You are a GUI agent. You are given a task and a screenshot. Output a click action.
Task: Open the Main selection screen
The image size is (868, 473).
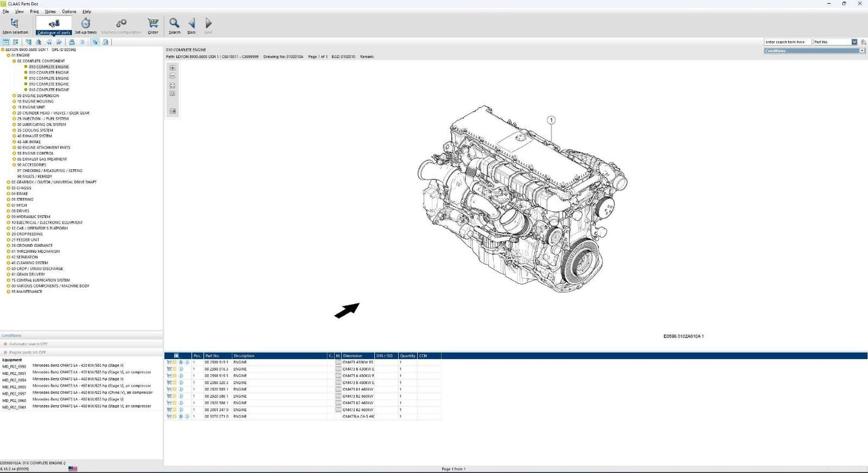point(15,26)
